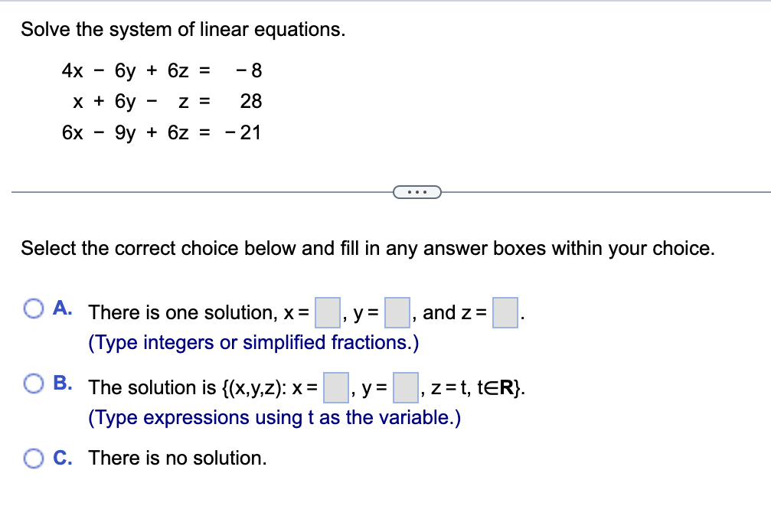Click the x answer box in choice A

tap(327, 312)
